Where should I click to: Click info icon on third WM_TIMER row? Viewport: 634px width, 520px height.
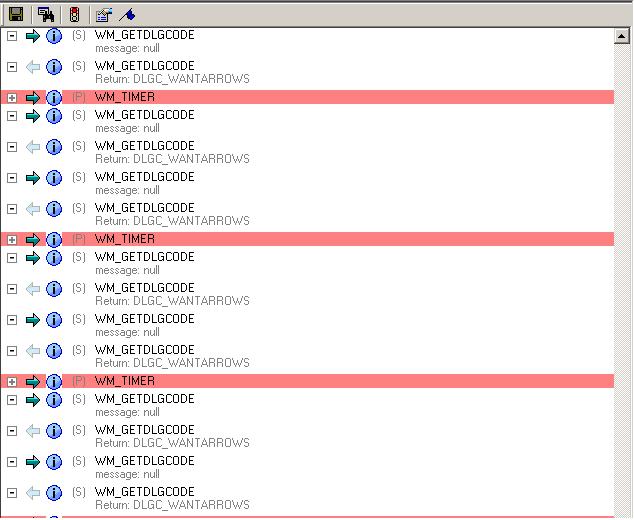[54, 382]
